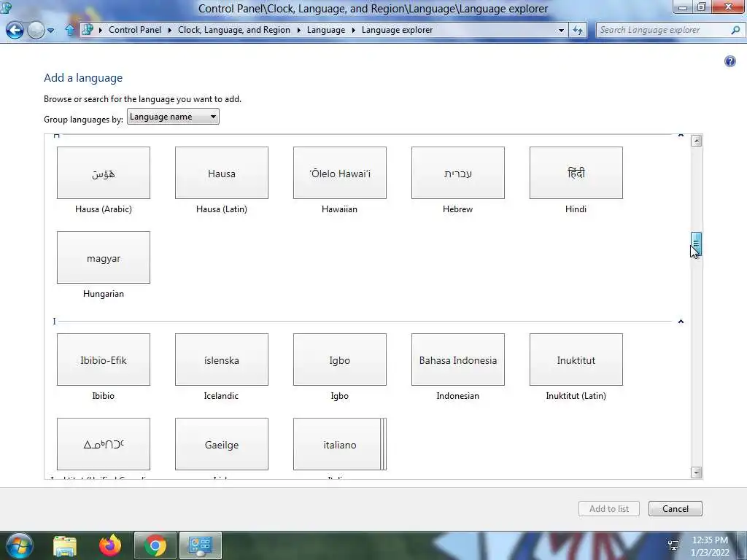Select the íslenska Icelandic tile
The image size is (747, 560).
point(222,359)
